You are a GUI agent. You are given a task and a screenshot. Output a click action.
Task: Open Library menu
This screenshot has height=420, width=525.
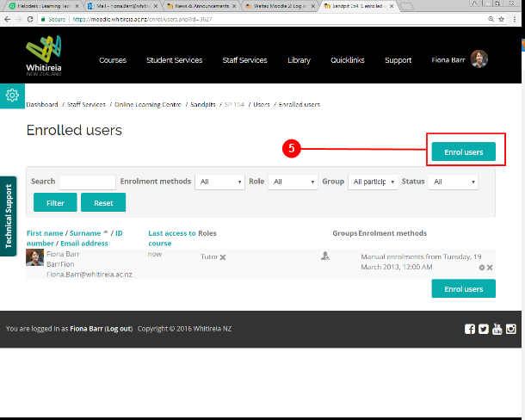pos(299,60)
